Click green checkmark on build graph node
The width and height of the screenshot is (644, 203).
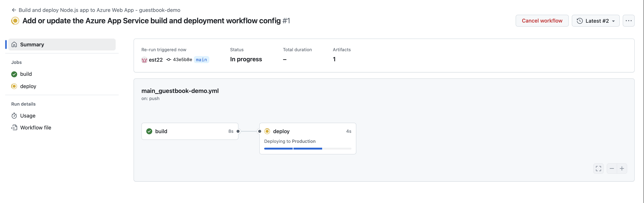click(149, 131)
